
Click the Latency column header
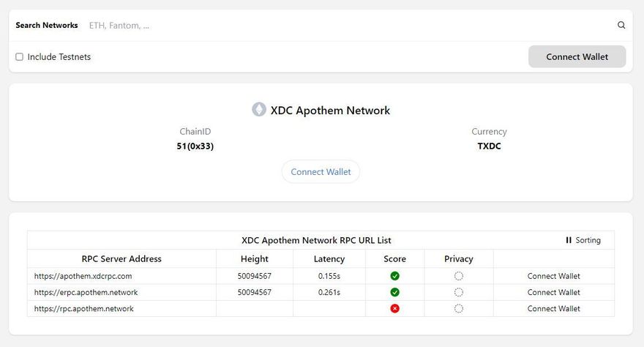click(329, 258)
